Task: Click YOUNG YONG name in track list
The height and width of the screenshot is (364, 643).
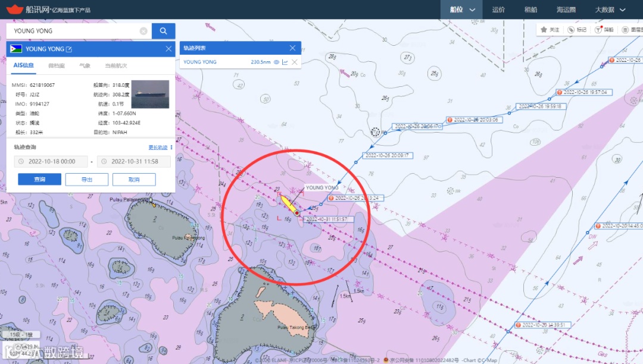Action: point(200,62)
